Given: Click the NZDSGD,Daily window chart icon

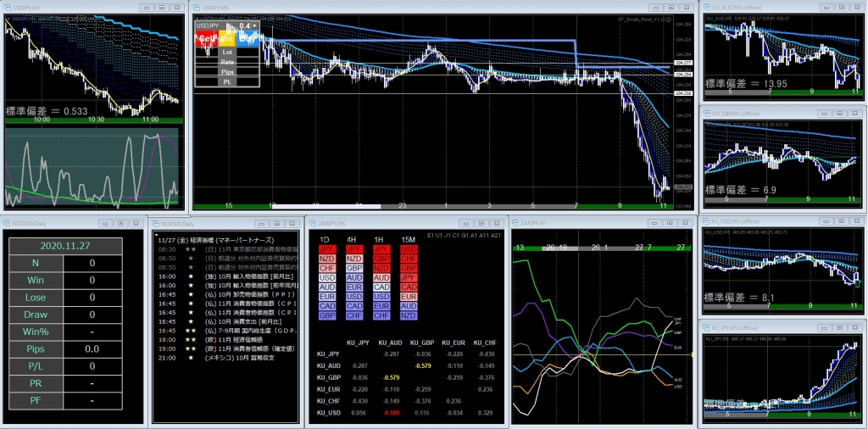Looking at the screenshot, I should pos(8,223).
